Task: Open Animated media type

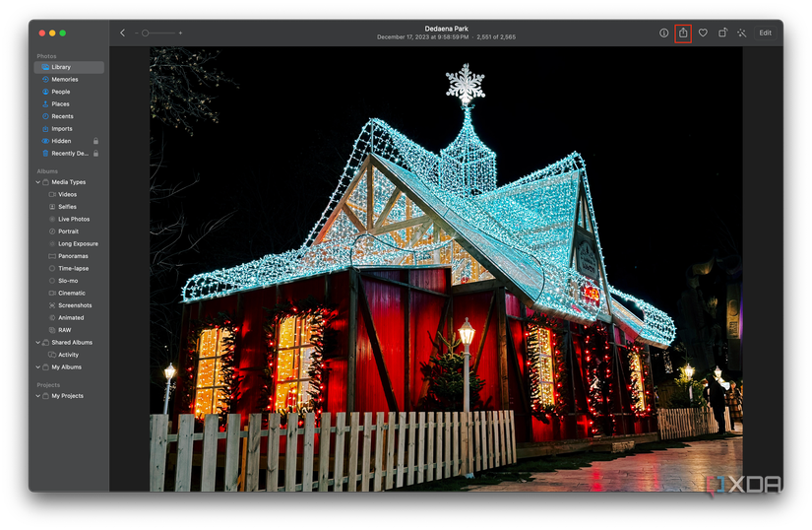Action: tap(69, 317)
